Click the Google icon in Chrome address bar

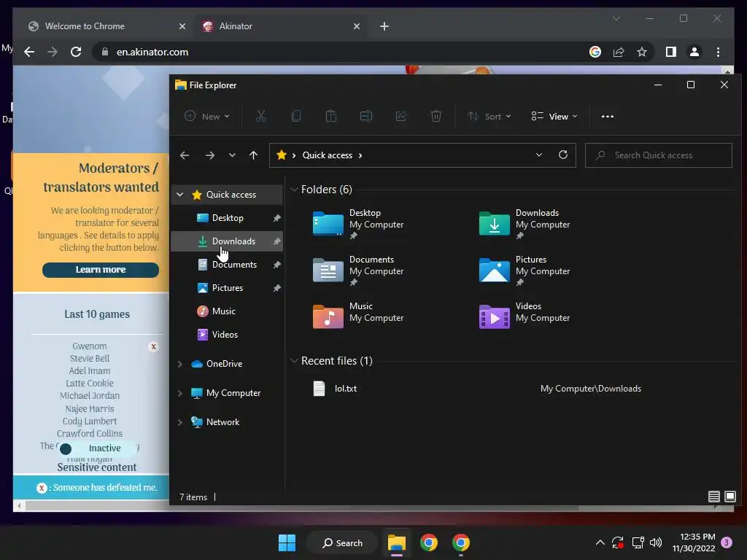click(x=595, y=52)
